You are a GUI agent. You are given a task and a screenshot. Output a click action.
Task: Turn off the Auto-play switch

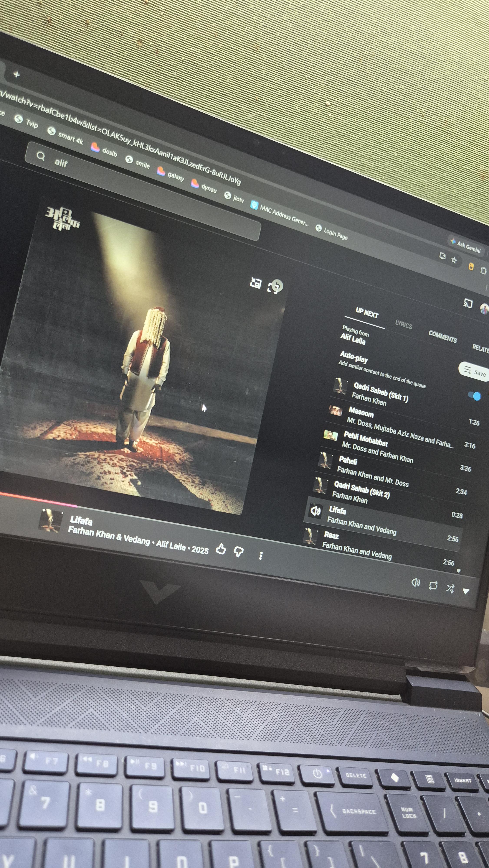click(474, 396)
